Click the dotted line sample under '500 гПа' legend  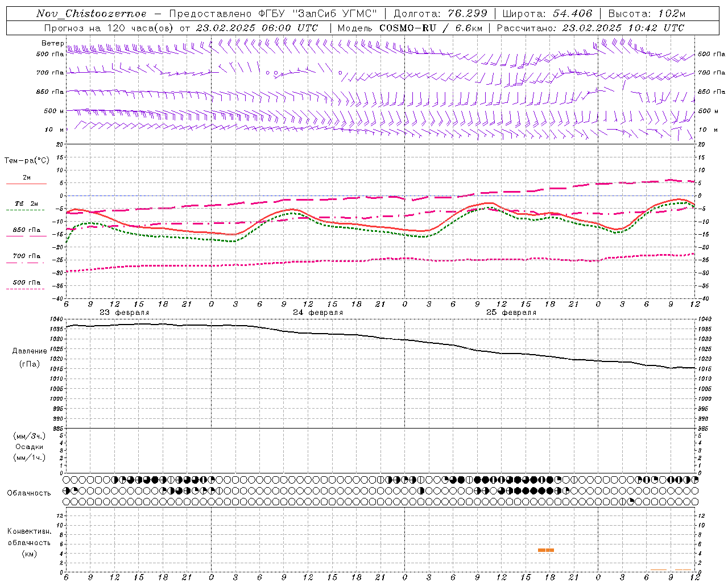(x=26, y=289)
